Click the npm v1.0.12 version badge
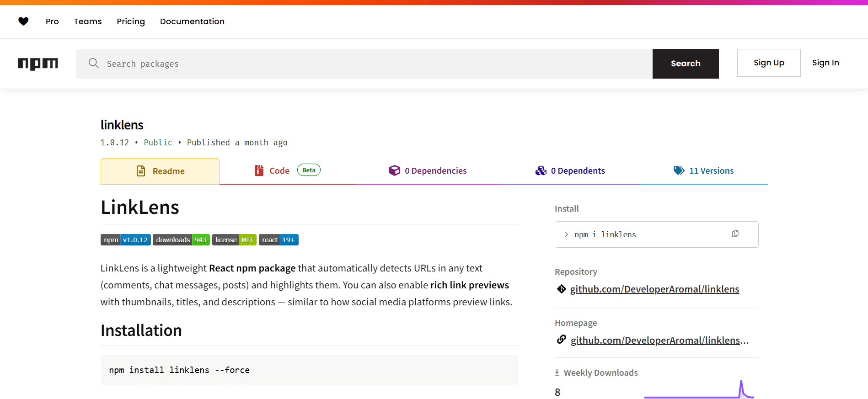 [126, 240]
